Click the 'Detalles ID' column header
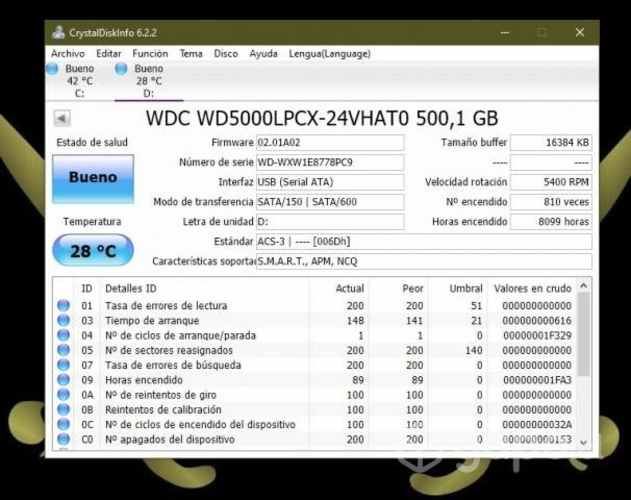 (x=131, y=289)
